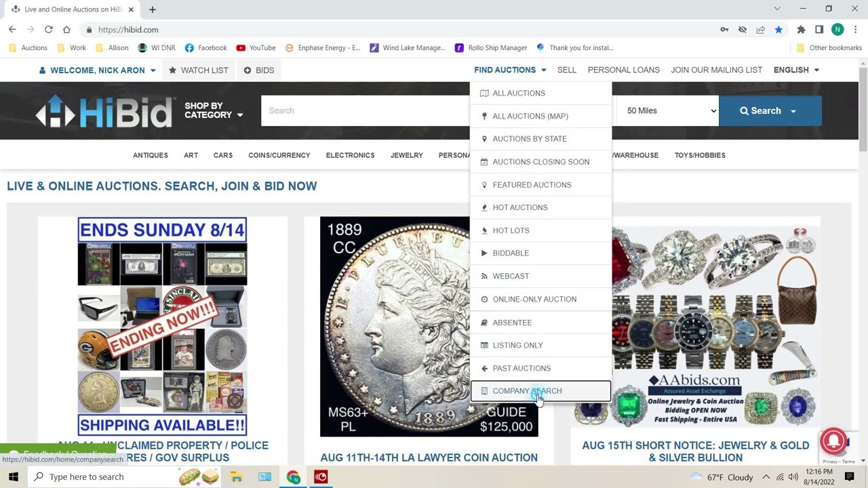Open Cars category
This screenshot has width=868, height=488.
coord(223,155)
